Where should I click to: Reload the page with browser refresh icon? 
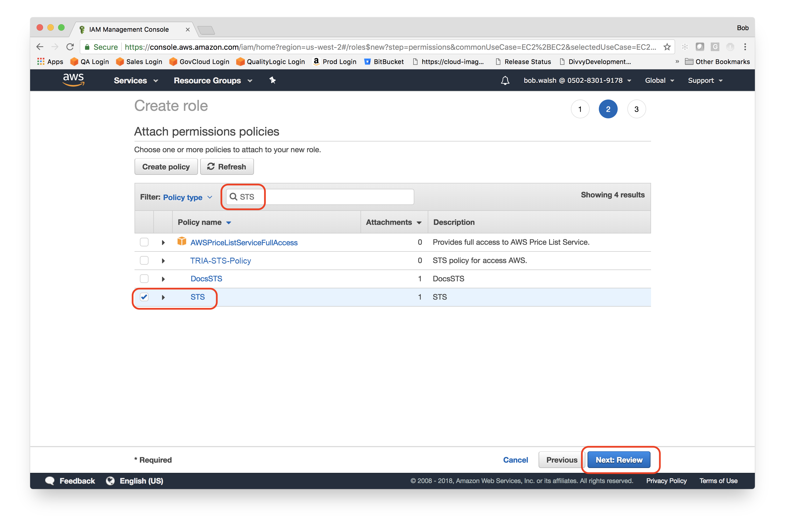[x=70, y=47]
